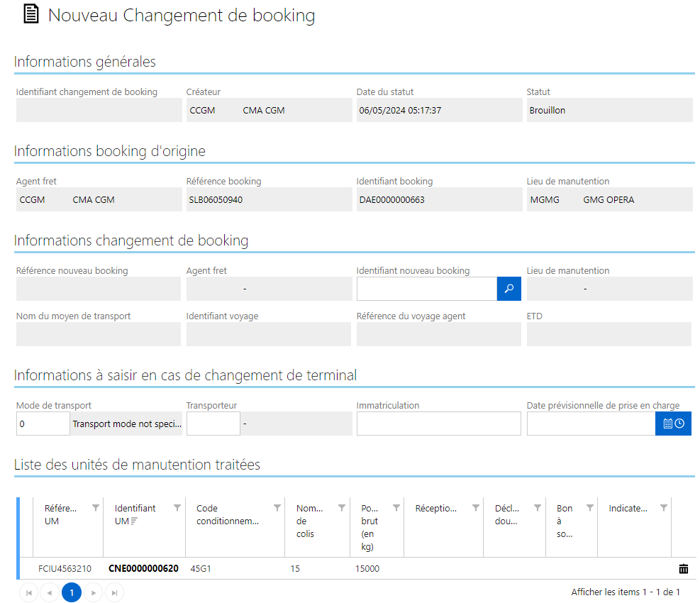The height and width of the screenshot is (603, 700).
Task: Focus the Immatriculation input field
Action: click(438, 424)
